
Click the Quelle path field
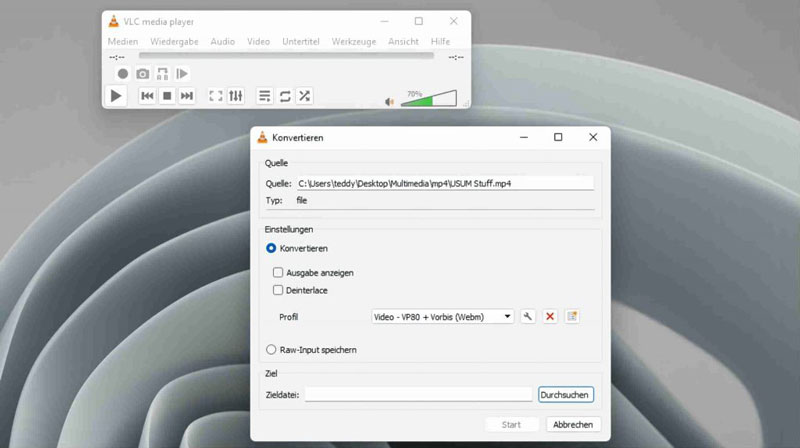(x=445, y=184)
